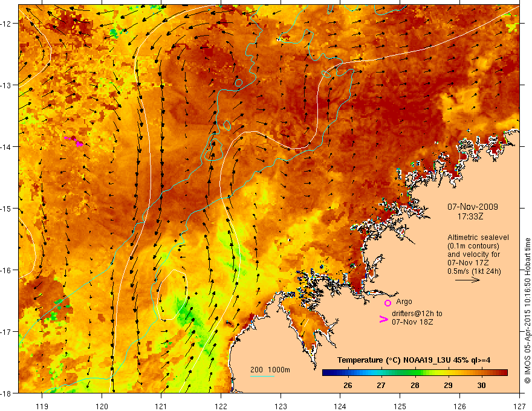
Task: Click the color bar label 29
Action: pyautogui.click(x=448, y=385)
